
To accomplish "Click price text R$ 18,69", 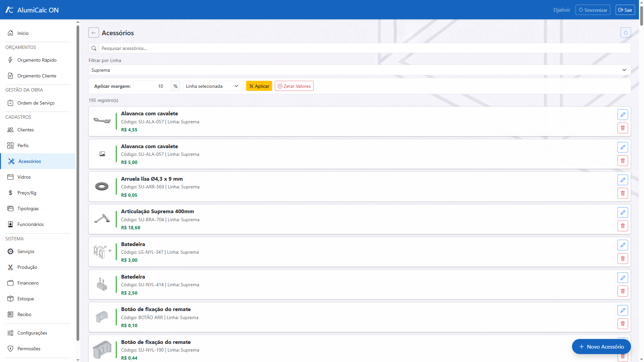I will 130,228.
